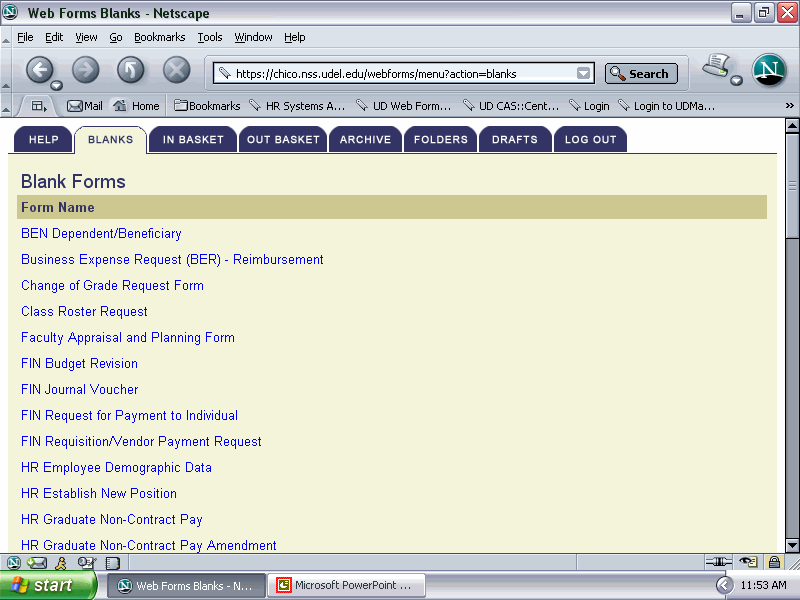800x600 pixels.
Task: Click the Back navigation arrow button
Action: pyautogui.click(x=39, y=70)
